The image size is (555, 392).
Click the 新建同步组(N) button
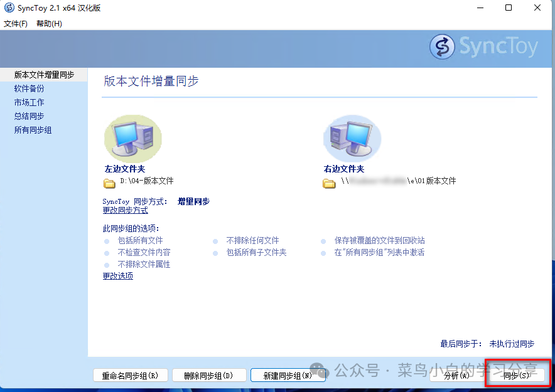pyautogui.click(x=288, y=376)
